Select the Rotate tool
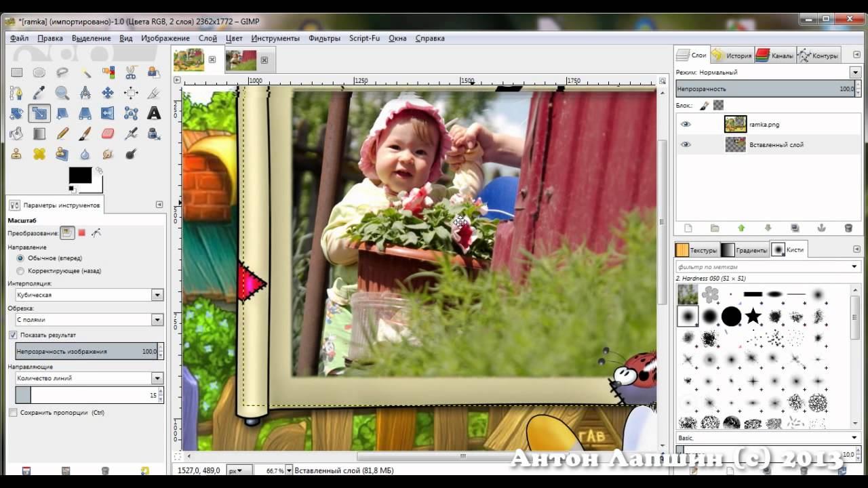 [17, 113]
